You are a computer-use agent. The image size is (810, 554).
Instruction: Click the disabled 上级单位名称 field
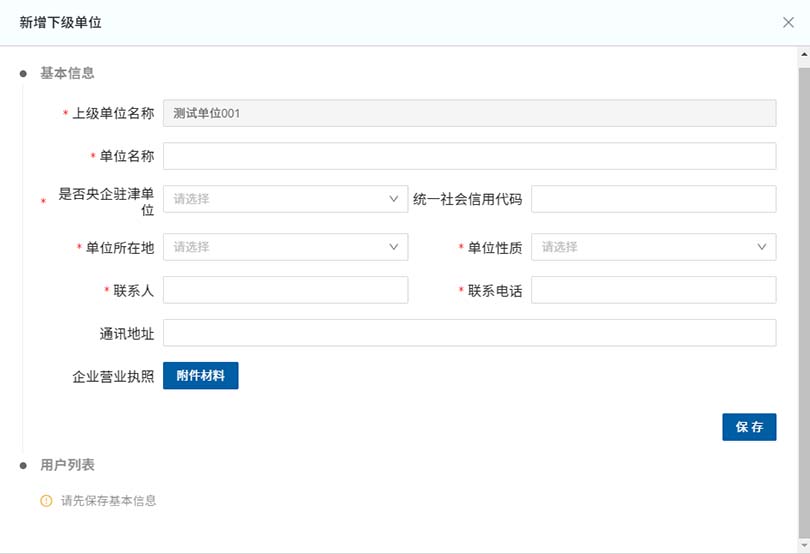pos(469,113)
